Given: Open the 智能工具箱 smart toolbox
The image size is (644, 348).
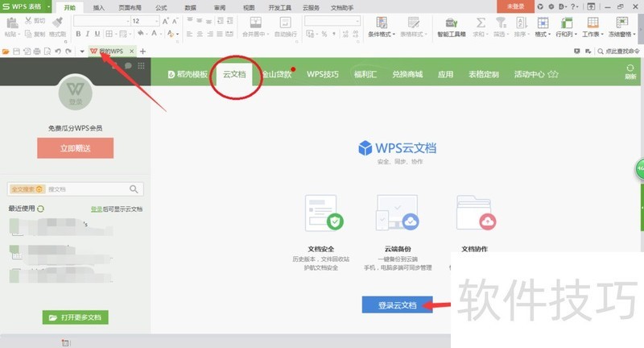Looking at the screenshot, I should (451, 27).
